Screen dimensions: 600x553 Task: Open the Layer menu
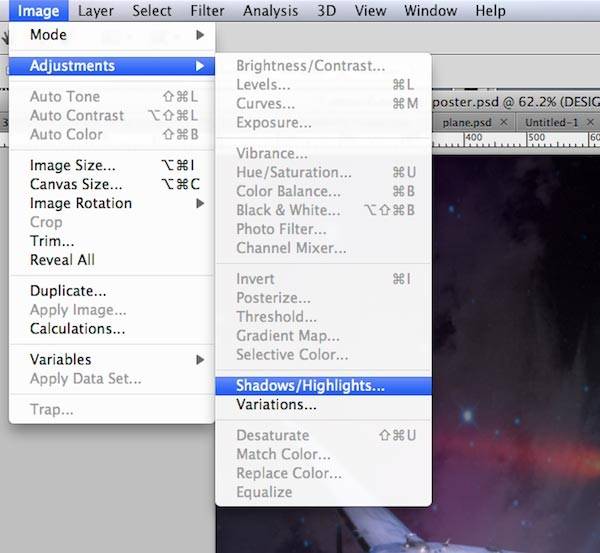[x=96, y=11]
